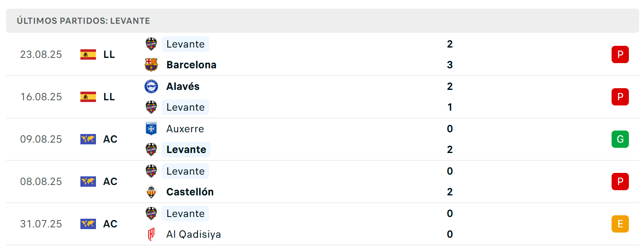
Task: Click the AC competition label on the 31.07.25 match
Action: click(x=110, y=224)
